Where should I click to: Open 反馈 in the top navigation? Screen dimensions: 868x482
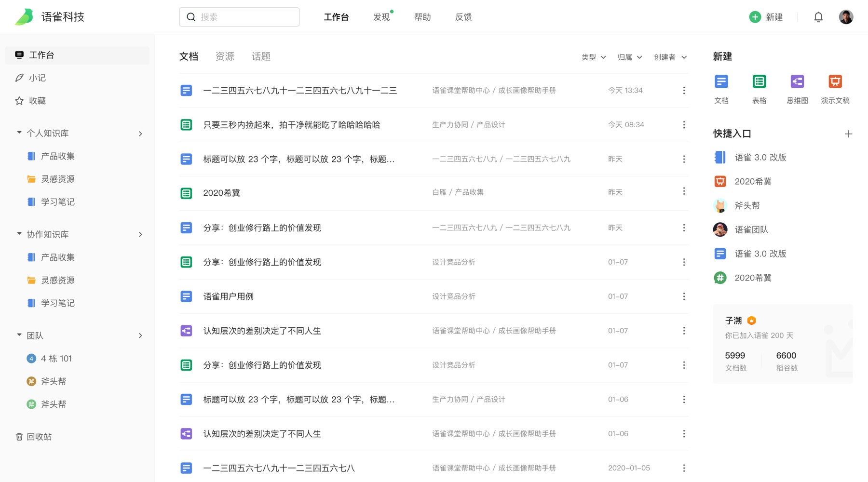(463, 17)
